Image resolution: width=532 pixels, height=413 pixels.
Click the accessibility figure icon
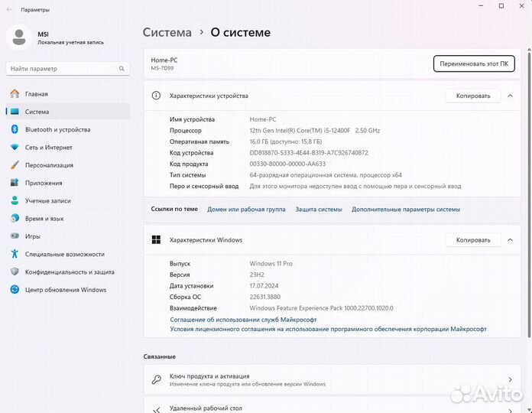15,253
